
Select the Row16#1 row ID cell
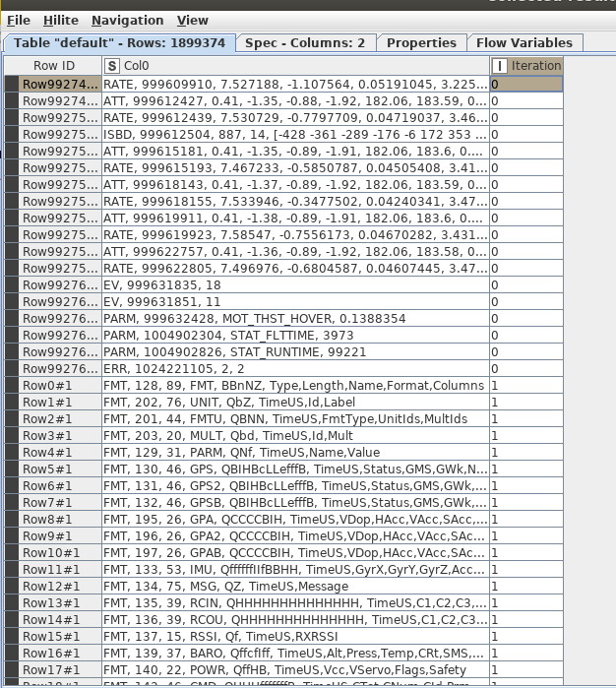60,653
